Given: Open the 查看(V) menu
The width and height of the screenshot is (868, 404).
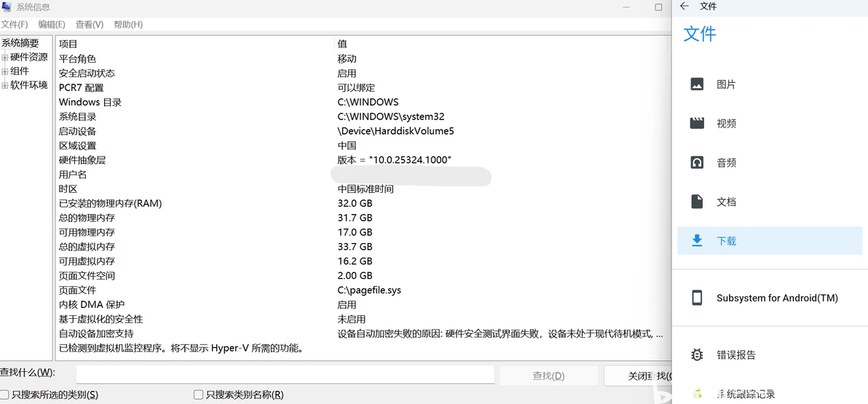Looking at the screenshot, I should pyautogui.click(x=90, y=24).
